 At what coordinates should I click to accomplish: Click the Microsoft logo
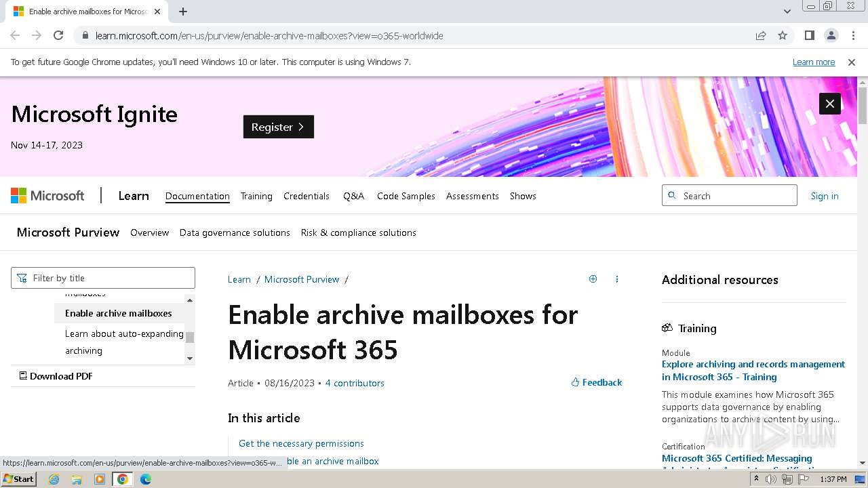47,196
